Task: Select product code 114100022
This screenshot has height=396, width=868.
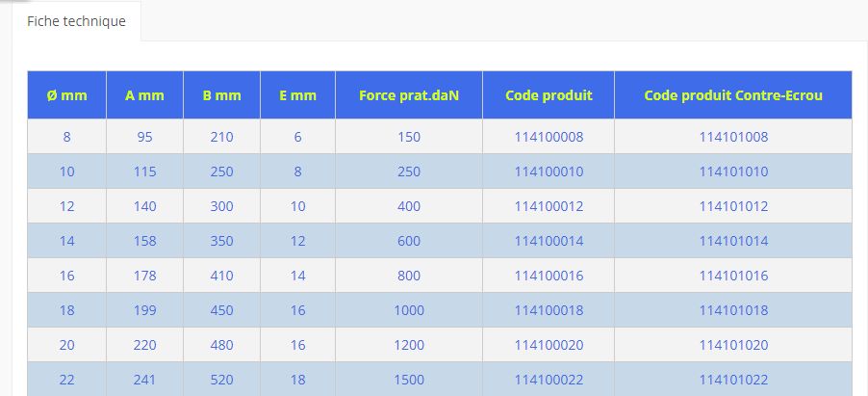Action: tap(549, 380)
